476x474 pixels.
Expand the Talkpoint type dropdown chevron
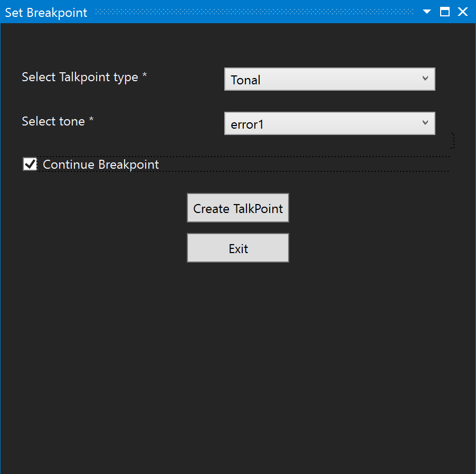tap(425, 79)
